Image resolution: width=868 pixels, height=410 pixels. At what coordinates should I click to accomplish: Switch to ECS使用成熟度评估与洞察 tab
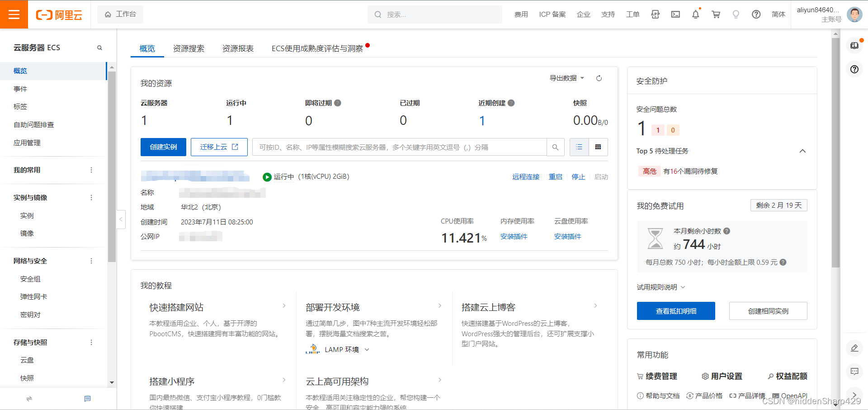click(317, 48)
